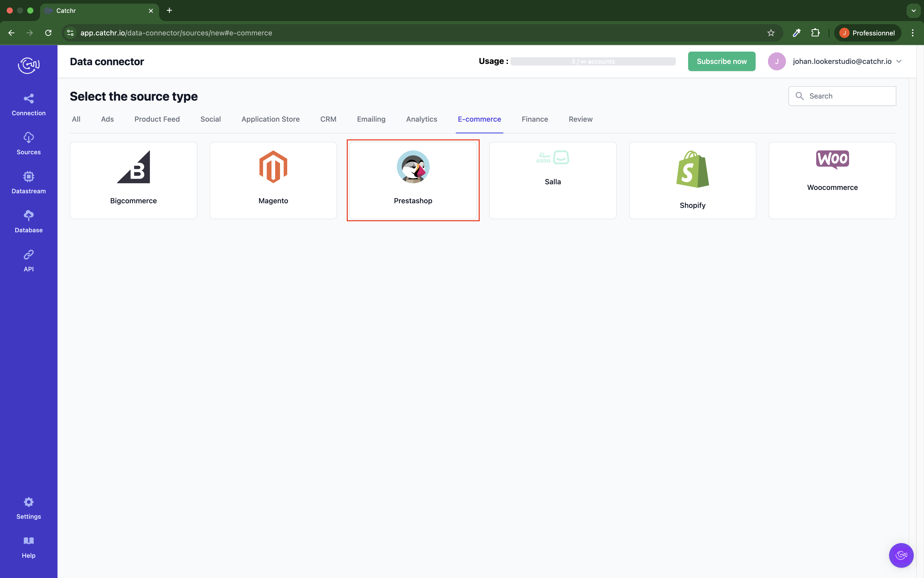Switch to the E-commerce tab

tap(479, 119)
